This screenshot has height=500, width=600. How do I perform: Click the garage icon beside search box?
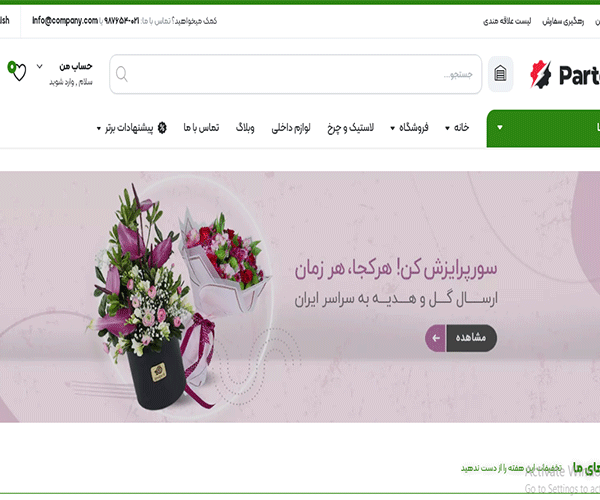tap(500, 73)
